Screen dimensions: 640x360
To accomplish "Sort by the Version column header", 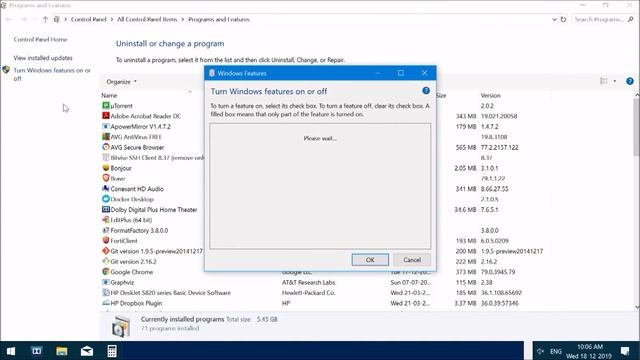I will [491, 95].
